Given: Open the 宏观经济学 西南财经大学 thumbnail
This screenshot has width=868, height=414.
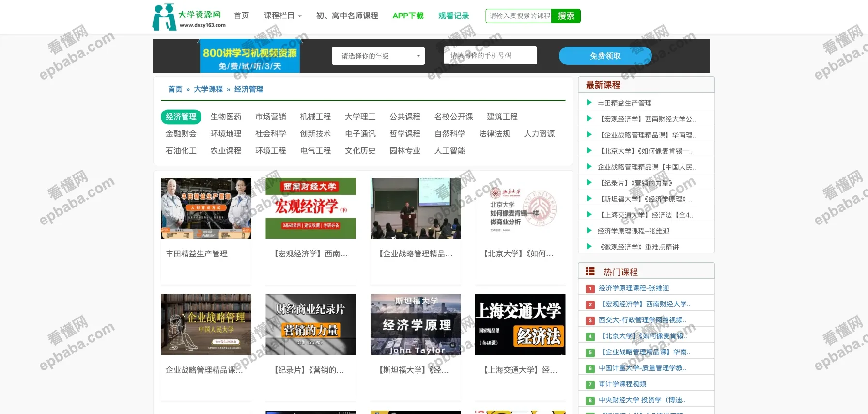Looking at the screenshot, I should pyautogui.click(x=310, y=208).
